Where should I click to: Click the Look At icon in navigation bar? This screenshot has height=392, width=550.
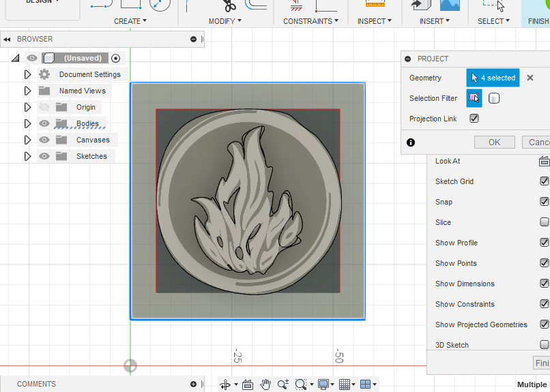click(x=248, y=385)
